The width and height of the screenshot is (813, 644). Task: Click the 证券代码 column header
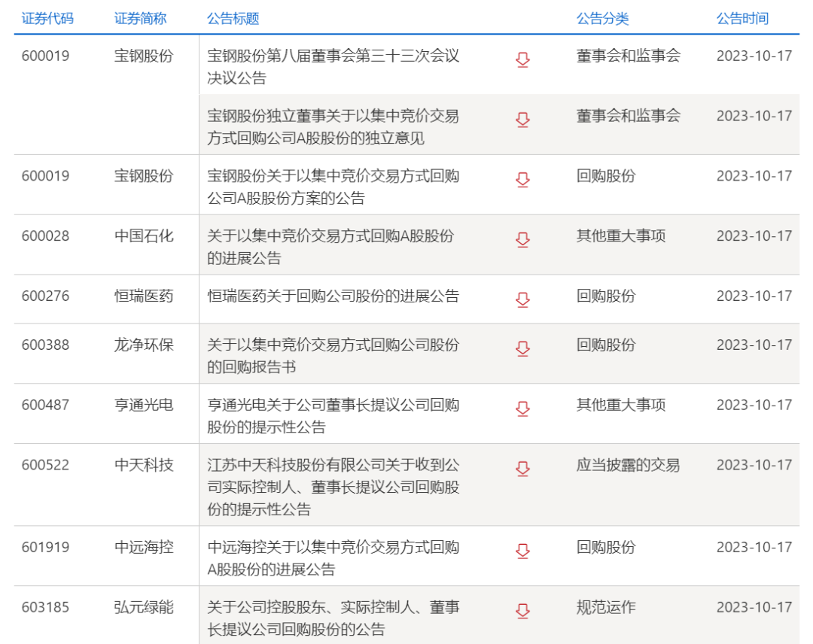[x=47, y=19]
